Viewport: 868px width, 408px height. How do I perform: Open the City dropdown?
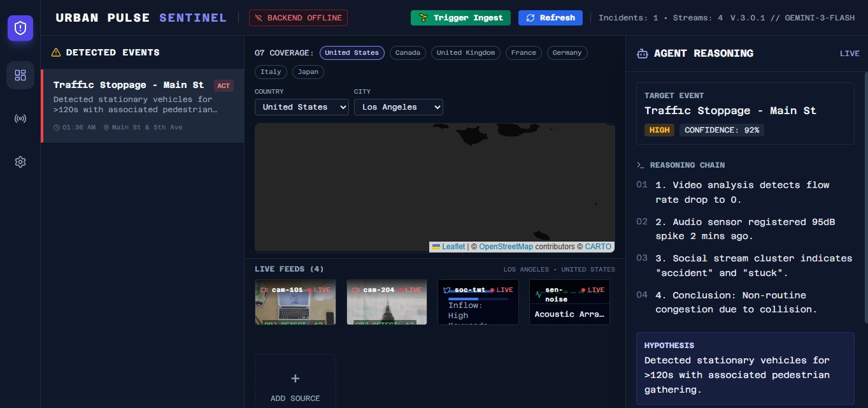pos(399,107)
